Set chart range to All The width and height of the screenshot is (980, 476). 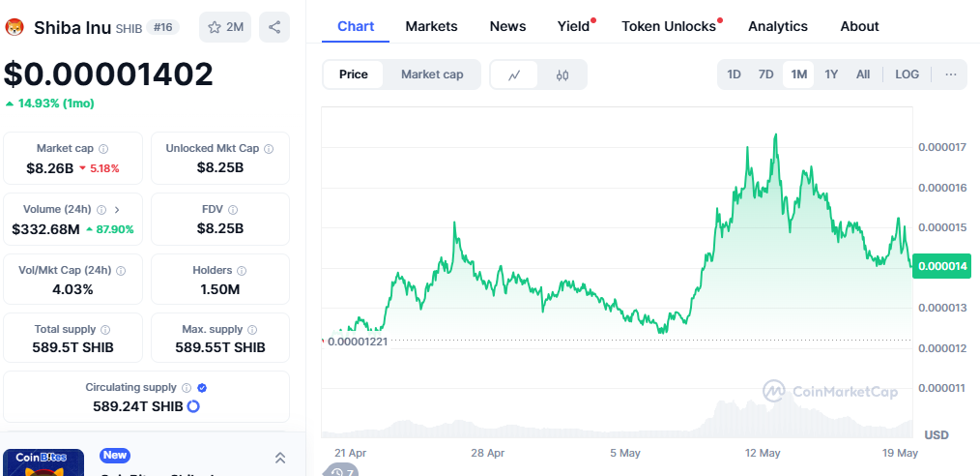(863, 74)
